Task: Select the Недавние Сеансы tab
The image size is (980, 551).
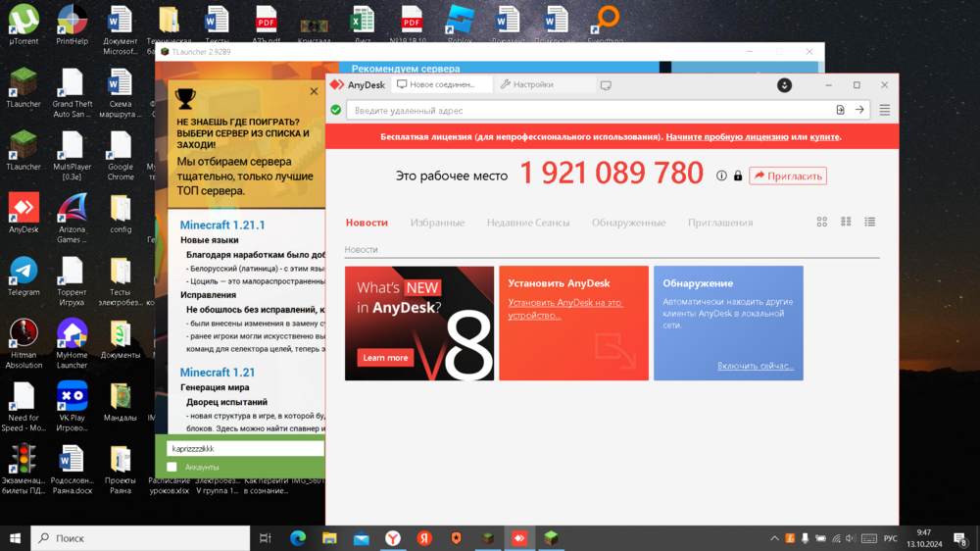Action: tap(528, 222)
